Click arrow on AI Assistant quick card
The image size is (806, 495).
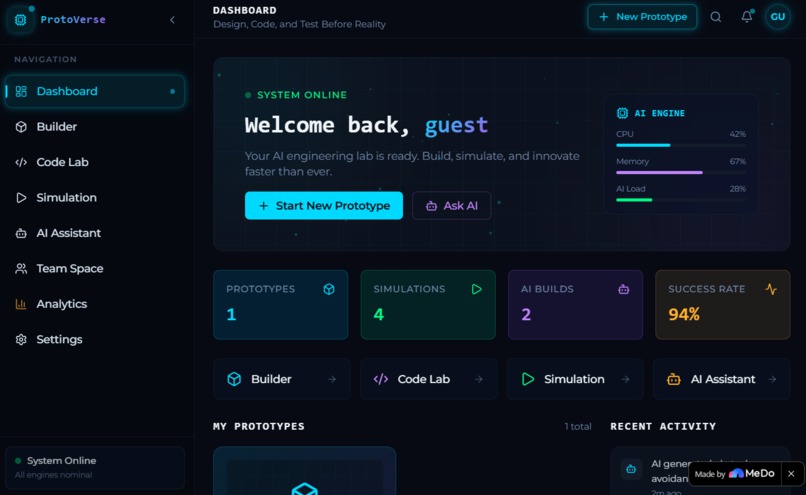[772, 379]
